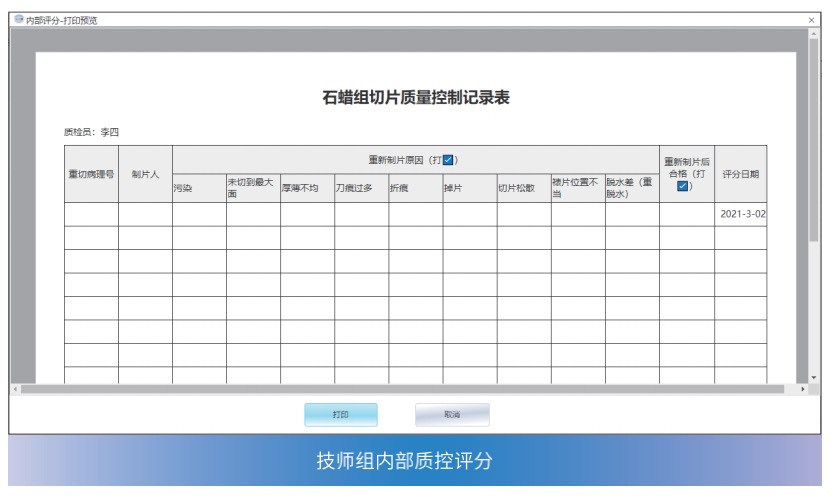Screen dimensions: 832x497
Task: Click the title 石蜡组切片质量控制记录表
Action: (415, 97)
